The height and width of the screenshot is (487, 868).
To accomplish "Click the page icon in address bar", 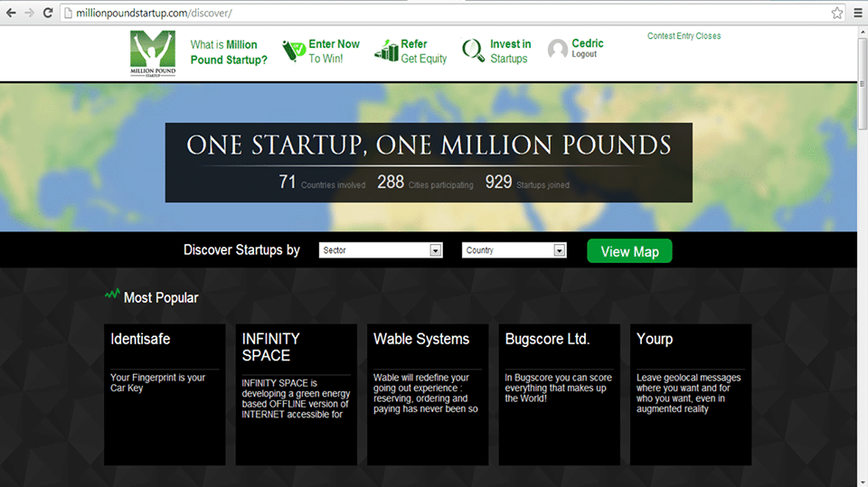I will point(68,13).
